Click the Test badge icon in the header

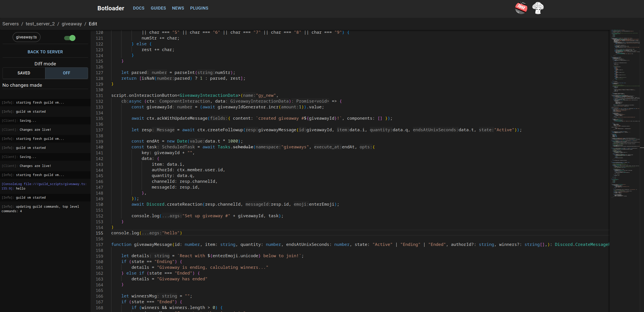tap(521, 8)
